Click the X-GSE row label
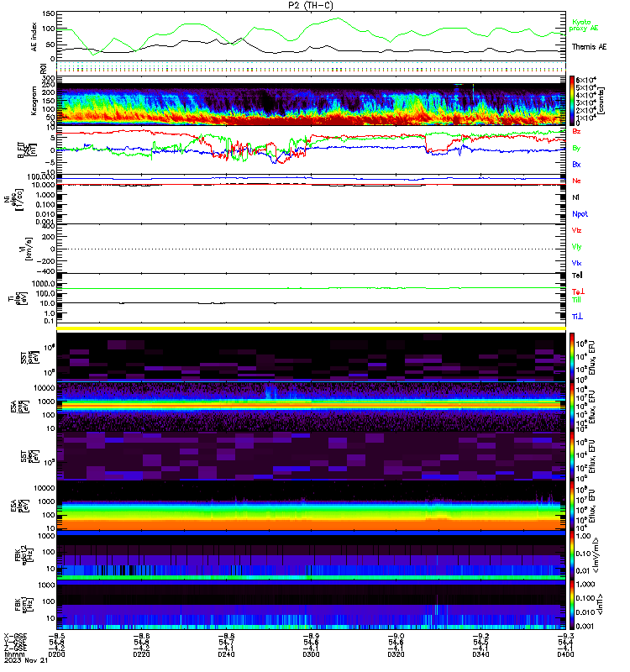Screen dimensions: 630x672 point(15,637)
